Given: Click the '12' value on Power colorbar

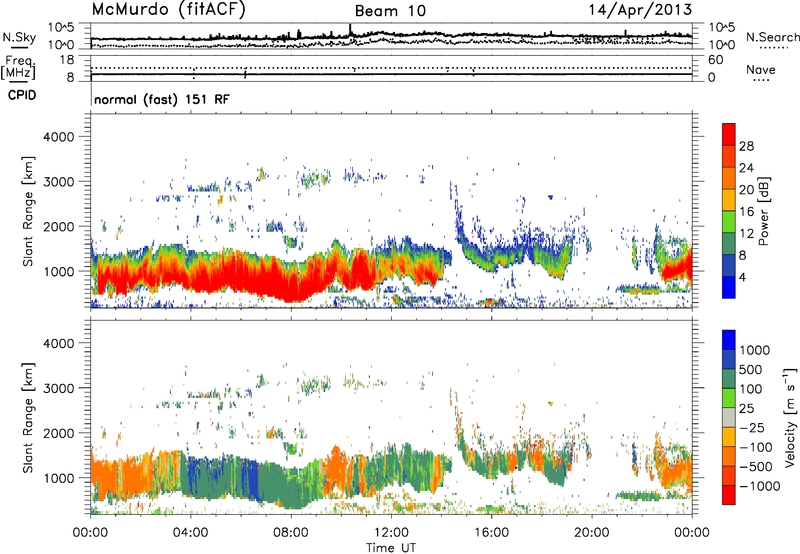Looking at the screenshot, I should 746,234.
